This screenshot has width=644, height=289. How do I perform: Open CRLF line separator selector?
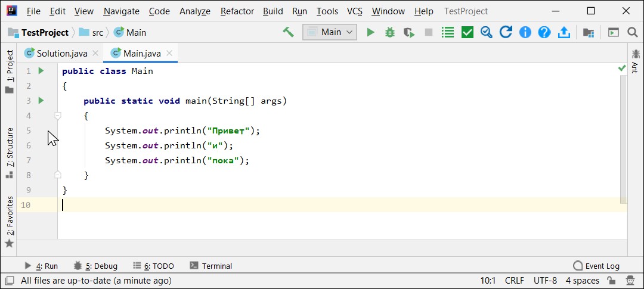[x=514, y=281]
